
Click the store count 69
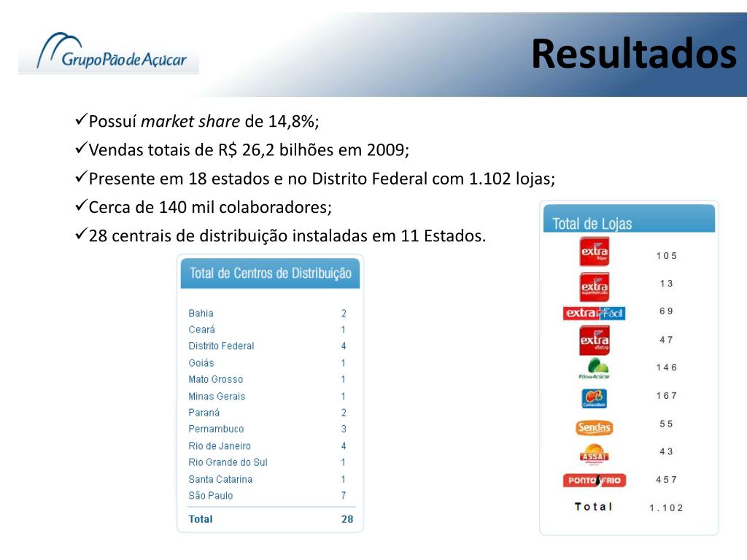click(x=667, y=311)
